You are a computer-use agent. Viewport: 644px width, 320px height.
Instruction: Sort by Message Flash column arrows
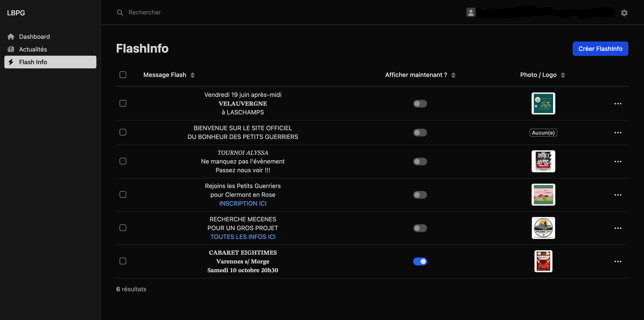pyautogui.click(x=192, y=75)
